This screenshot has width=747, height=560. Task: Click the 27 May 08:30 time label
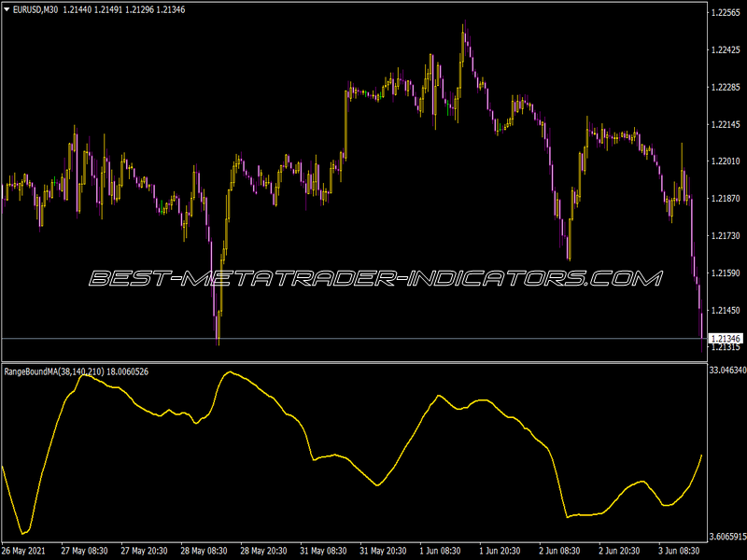84,551
